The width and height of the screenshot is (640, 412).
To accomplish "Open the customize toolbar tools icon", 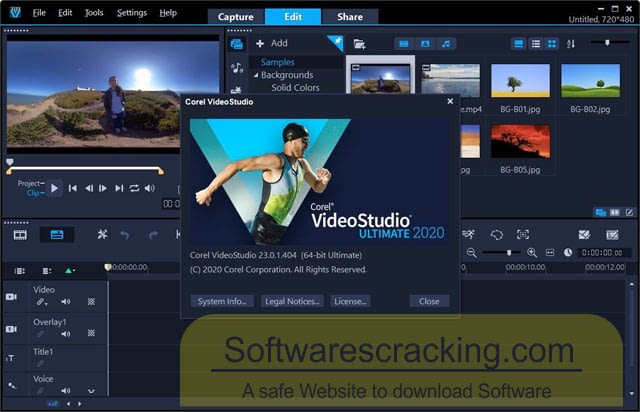I will tap(102, 234).
